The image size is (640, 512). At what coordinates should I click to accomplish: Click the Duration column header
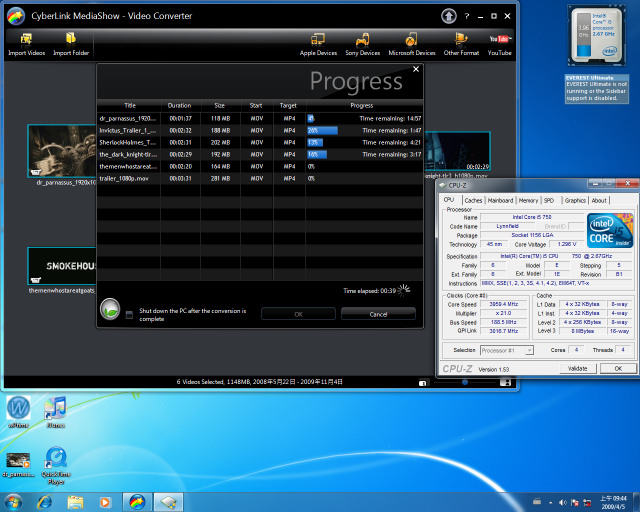coord(179,105)
